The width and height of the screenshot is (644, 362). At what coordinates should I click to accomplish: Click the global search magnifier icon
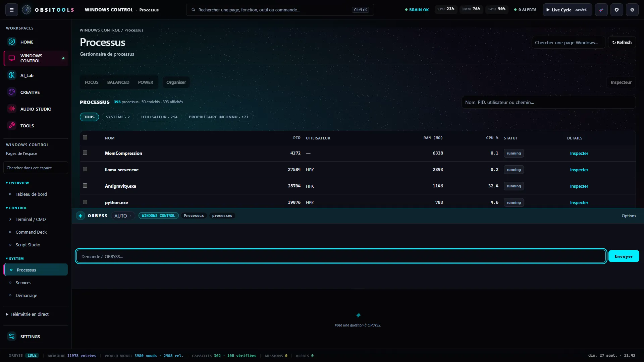[194, 10]
